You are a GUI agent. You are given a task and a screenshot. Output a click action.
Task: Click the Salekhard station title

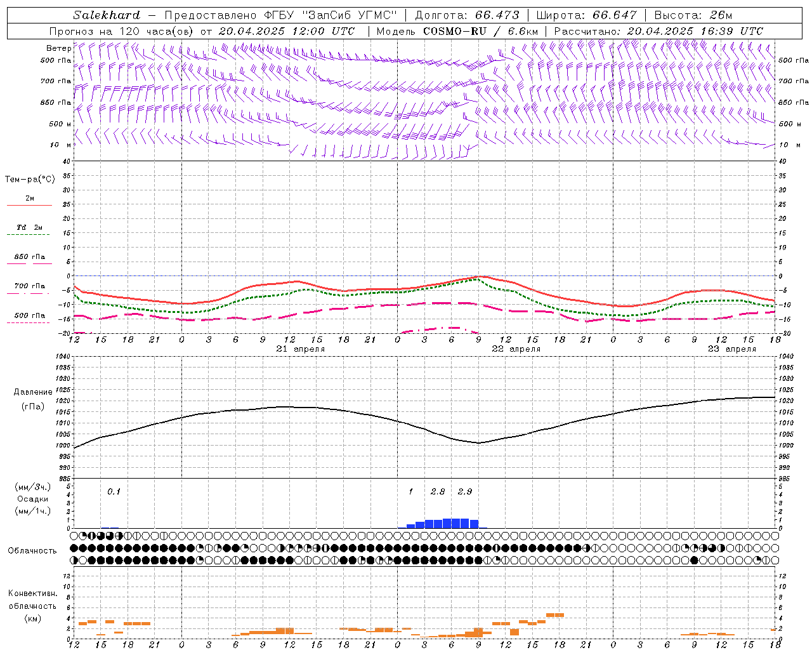pyautogui.click(x=107, y=15)
